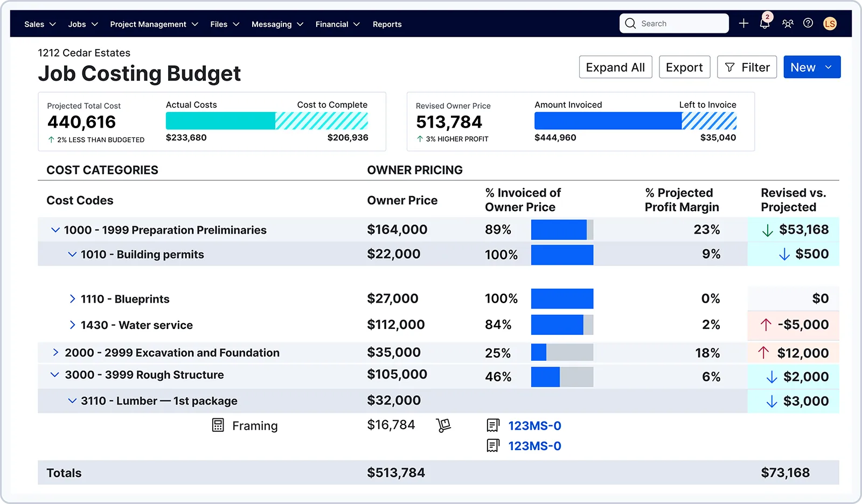Open the team users icon
This screenshot has width=862, height=504.
[788, 24]
